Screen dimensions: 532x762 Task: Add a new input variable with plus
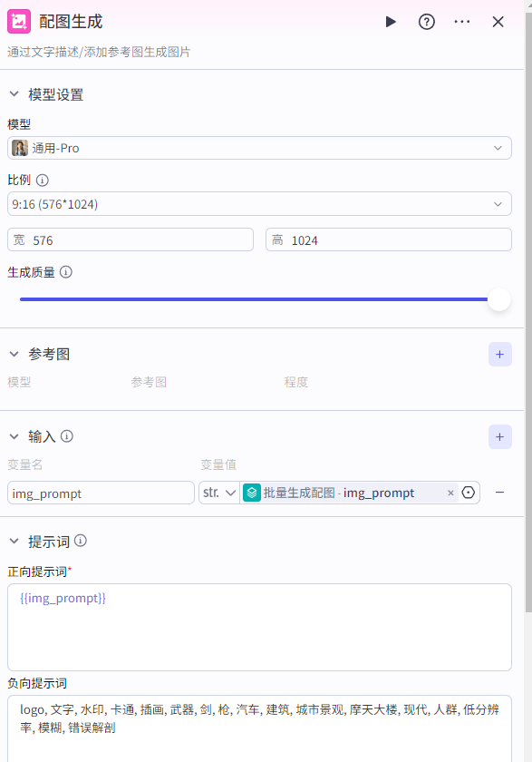point(500,437)
